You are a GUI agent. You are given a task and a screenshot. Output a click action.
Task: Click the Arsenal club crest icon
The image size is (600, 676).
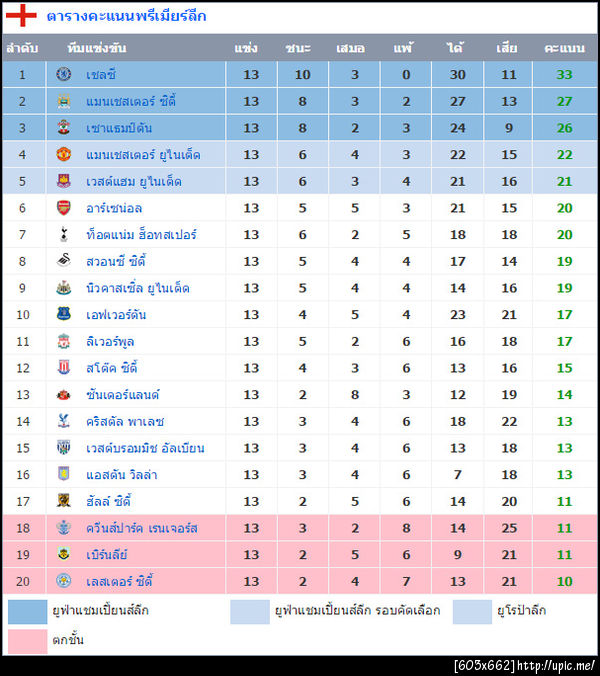coord(64,208)
